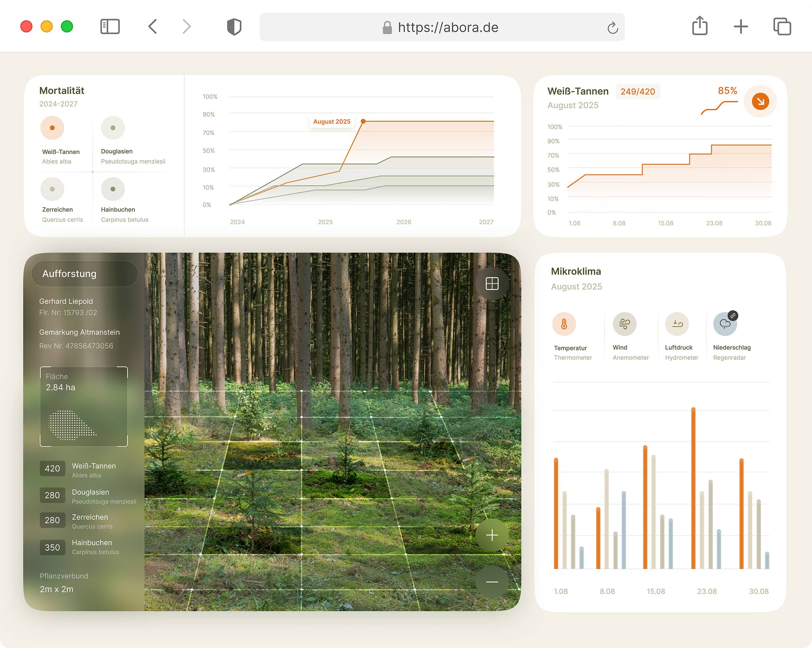Click the Mikroklima card title
This screenshot has height=648, width=812.
(576, 271)
